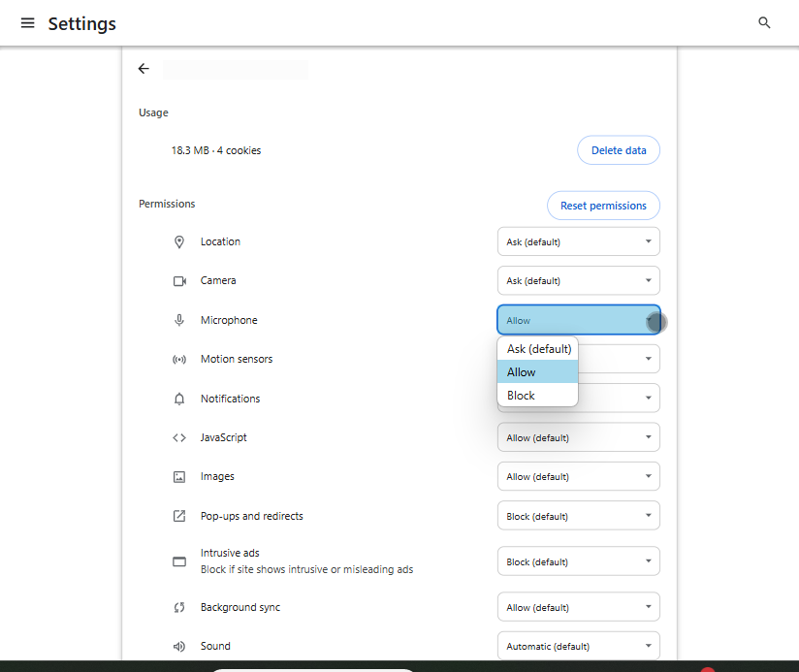The height and width of the screenshot is (672, 799).
Task: Click the Camera icon beside Camera permission
Action: click(x=179, y=280)
